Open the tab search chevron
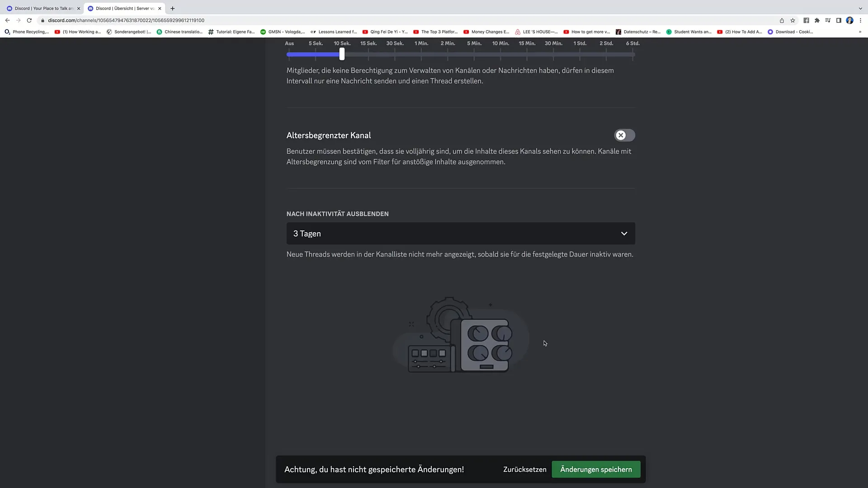Image resolution: width=868 pixels, height=488 pixels. (860, 8)
